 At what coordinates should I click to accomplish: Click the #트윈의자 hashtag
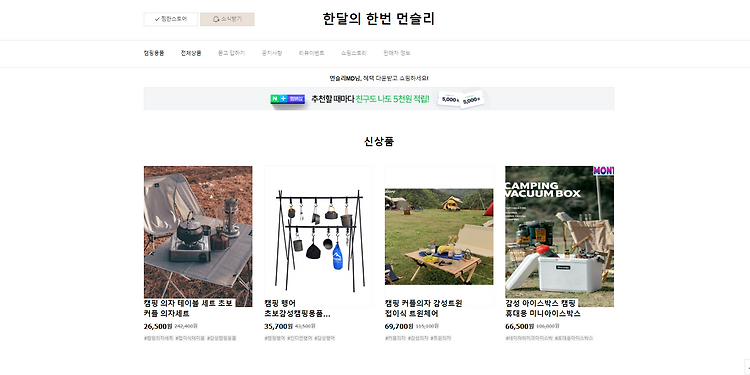click(x=441, y=338)
